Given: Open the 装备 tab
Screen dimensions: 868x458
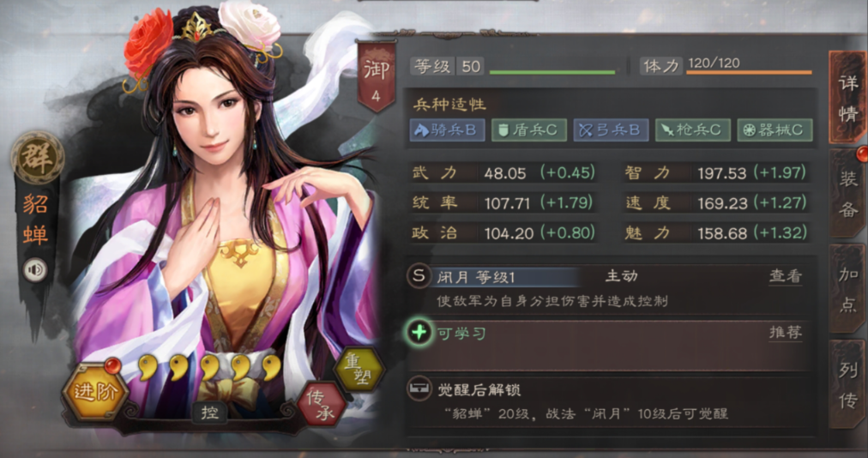Looking at the screenshot, I should [x=847, y=194].
